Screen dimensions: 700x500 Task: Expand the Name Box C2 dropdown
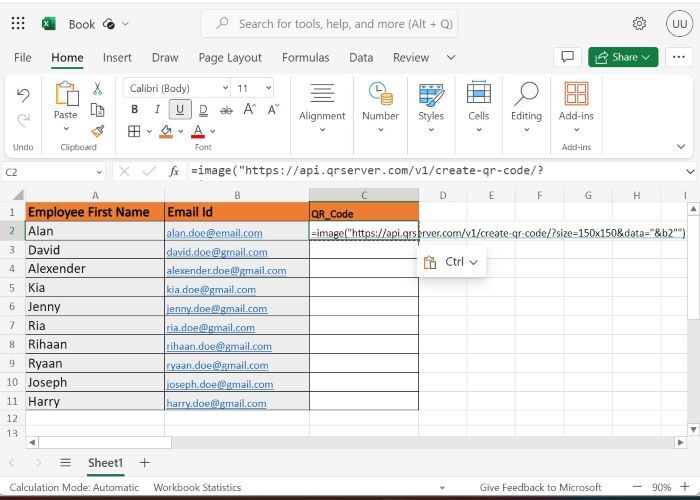99,172
